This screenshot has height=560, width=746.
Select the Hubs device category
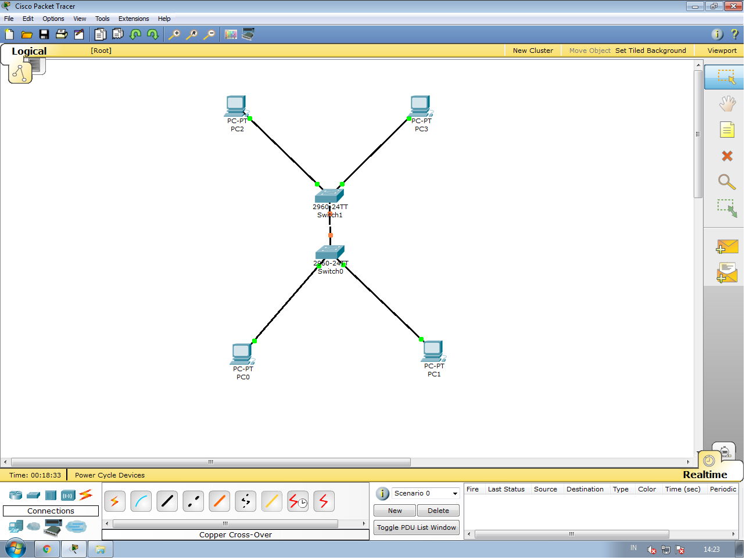click(x=51, y=496)
